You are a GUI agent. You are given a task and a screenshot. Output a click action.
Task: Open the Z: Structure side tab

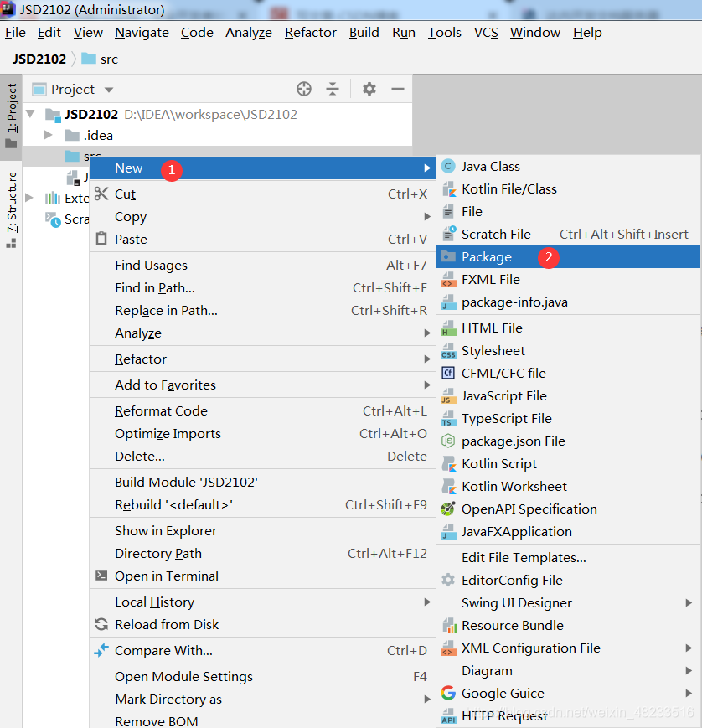[11, 210]
